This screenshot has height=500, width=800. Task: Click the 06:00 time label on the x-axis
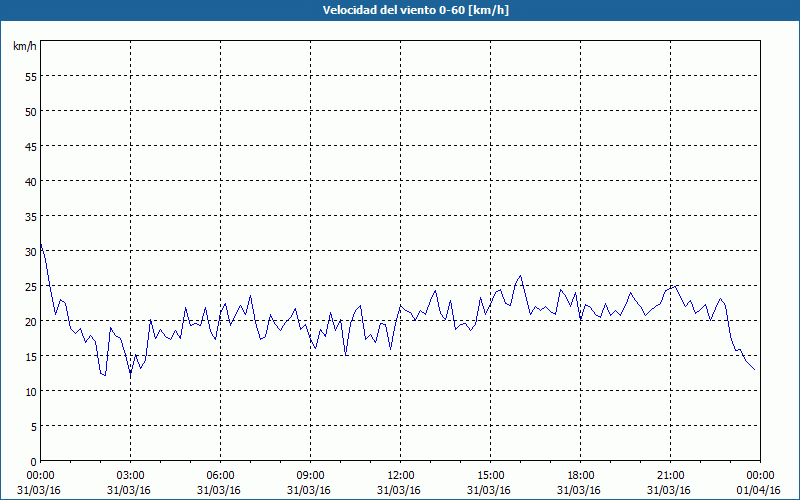click(x=220, y=476)
